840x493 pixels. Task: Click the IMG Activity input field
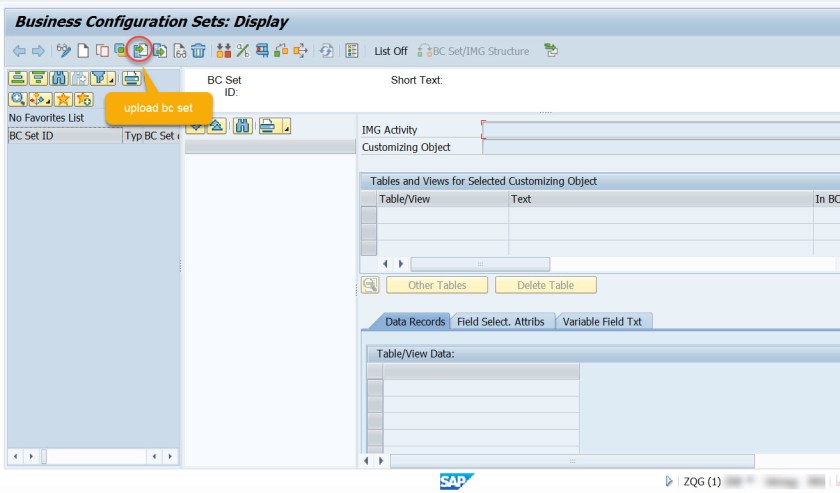[x=660, y=129]
